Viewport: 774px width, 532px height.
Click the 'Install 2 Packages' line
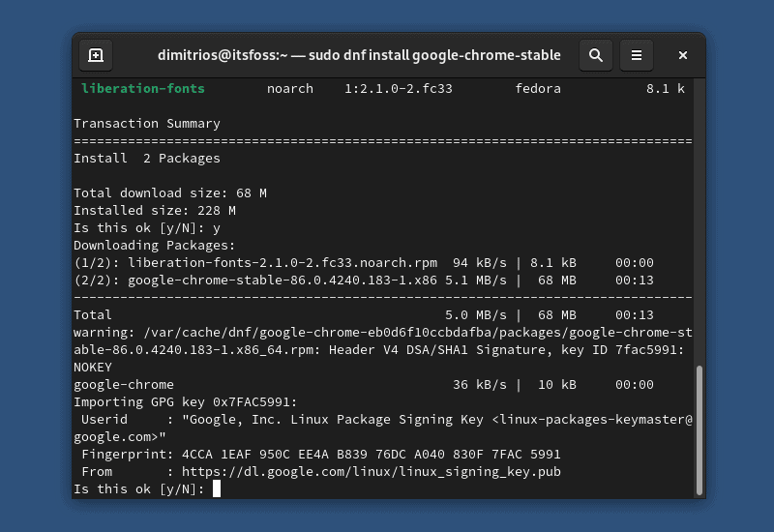(x=147, y=159)
